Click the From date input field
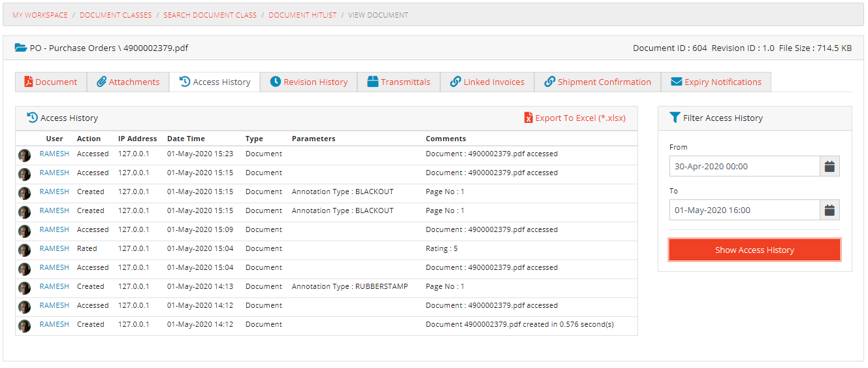Image resolution: width=868 pixels, height=368 pixels. [745, 166]
